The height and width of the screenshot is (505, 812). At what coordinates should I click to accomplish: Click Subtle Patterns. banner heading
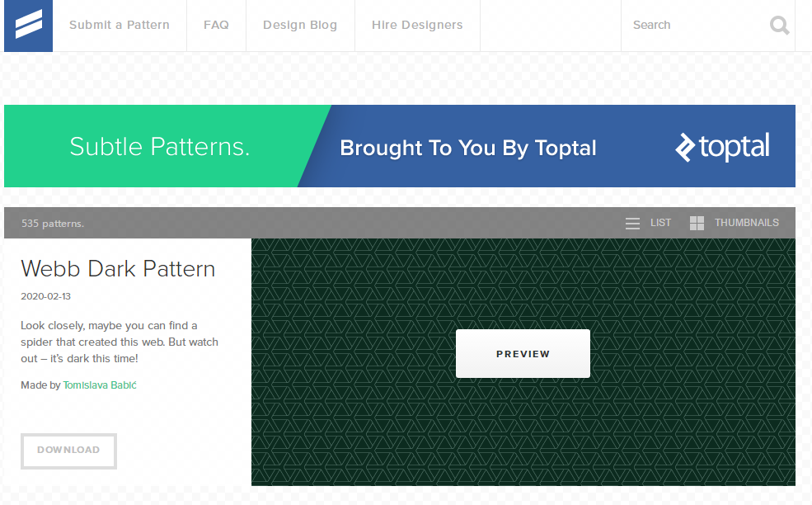[159, 147]
